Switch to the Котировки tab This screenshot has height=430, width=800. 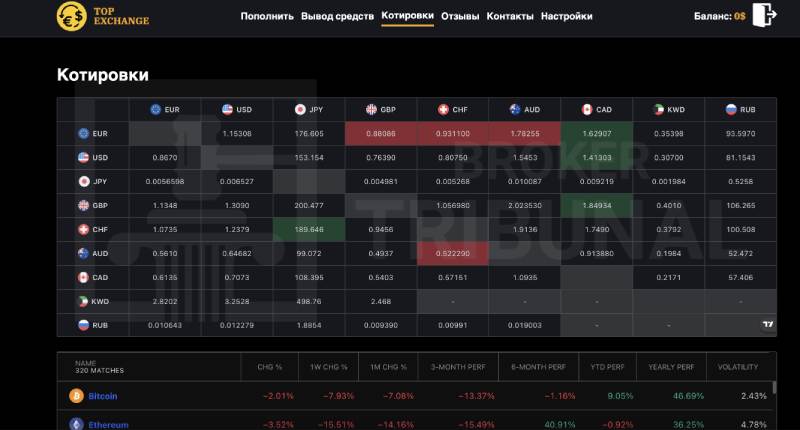pos(407,16)
